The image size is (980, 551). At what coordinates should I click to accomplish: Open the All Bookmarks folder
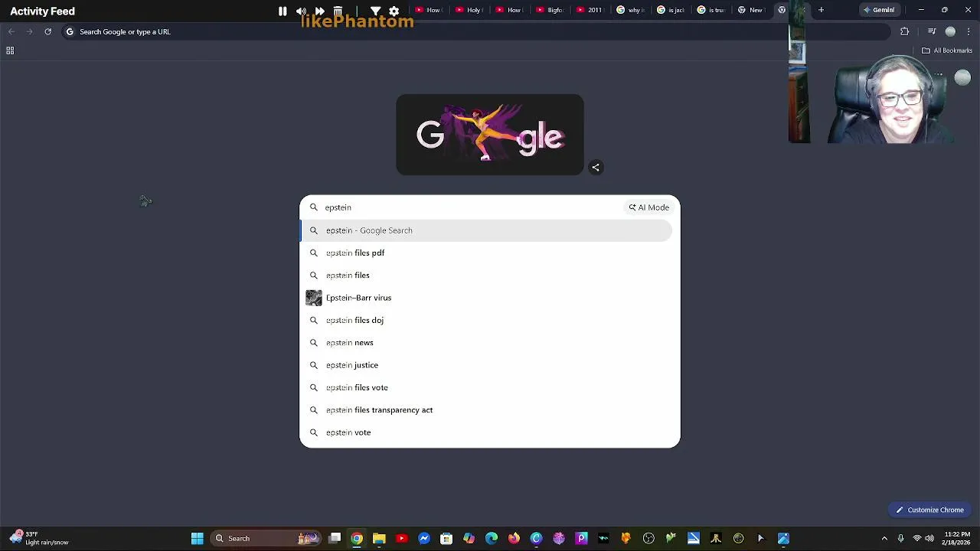click(x=947, y=51)
